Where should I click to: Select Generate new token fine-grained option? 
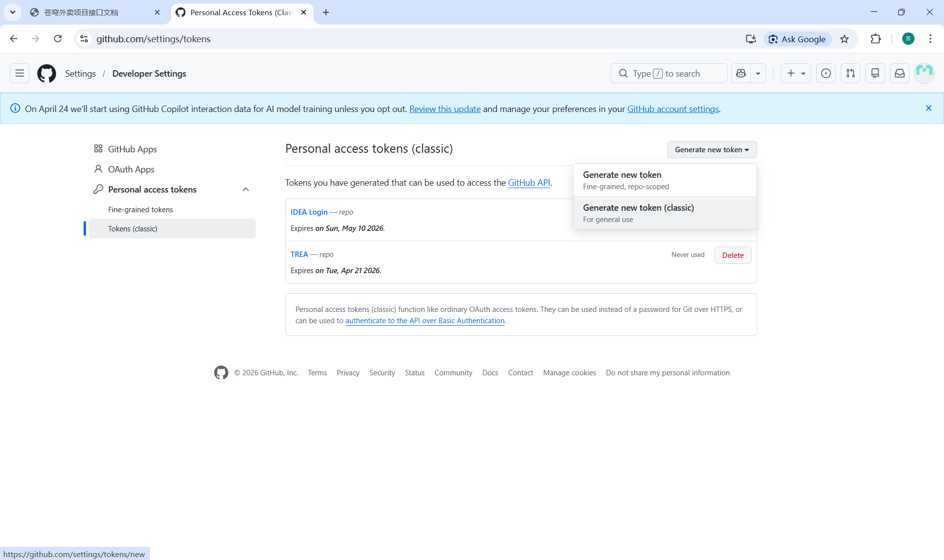coord(664,180)
